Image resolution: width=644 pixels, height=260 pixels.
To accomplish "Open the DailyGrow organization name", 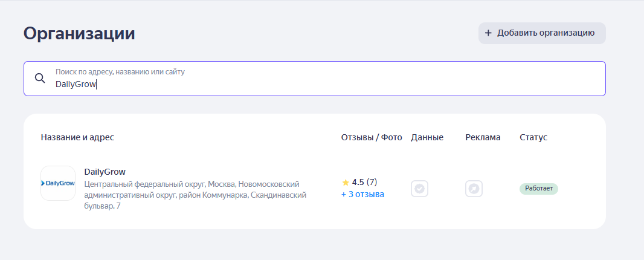I will [105, 172].
